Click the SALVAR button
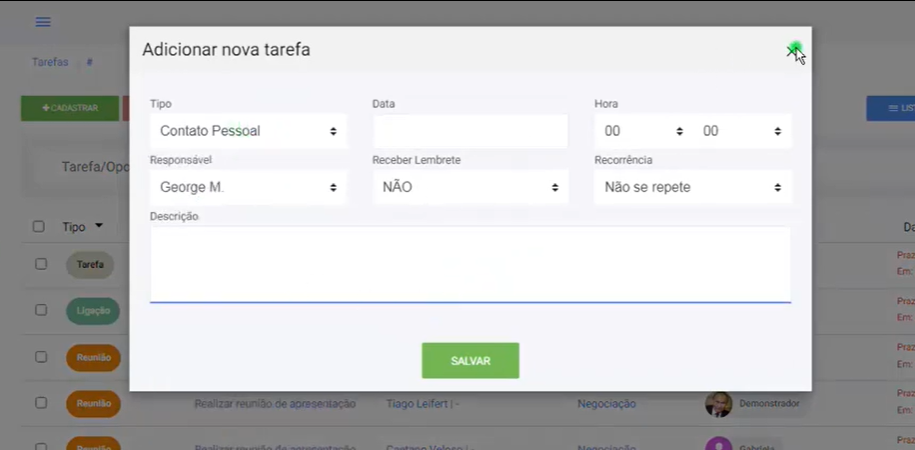915x450 pixels. (470, 361)
